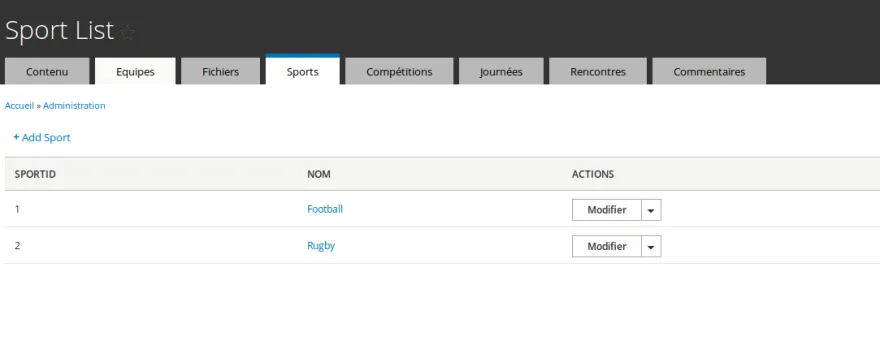Click the favorite star next to Sport List

[127, 33]
